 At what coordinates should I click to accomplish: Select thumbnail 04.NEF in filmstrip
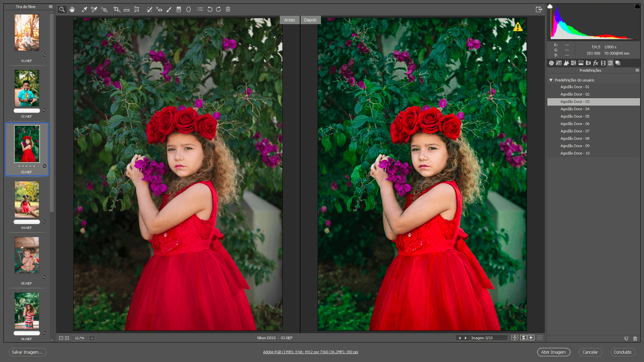pyautogui.click(x=27, y=200)
